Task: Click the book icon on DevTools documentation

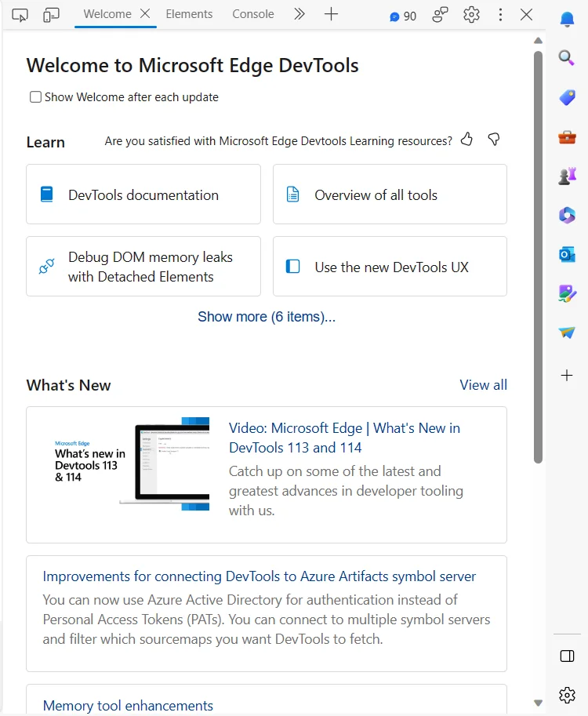Action: [46, 194]
